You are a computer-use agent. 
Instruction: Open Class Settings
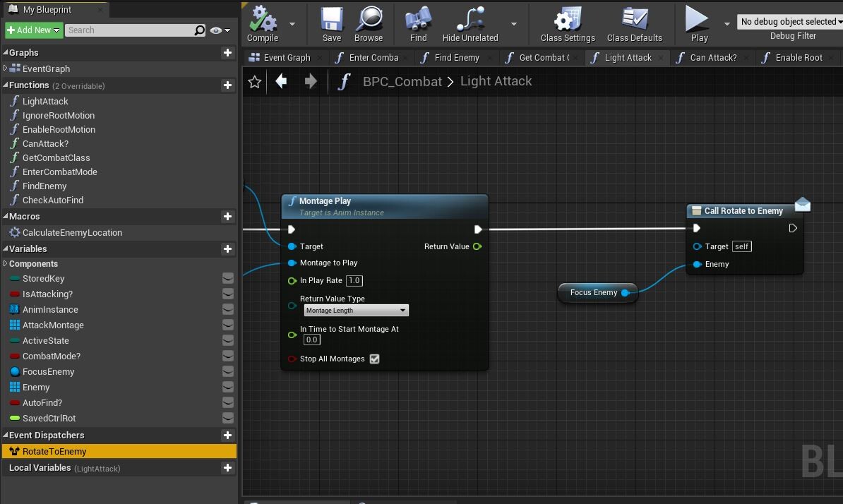click(x=568, y=23)
